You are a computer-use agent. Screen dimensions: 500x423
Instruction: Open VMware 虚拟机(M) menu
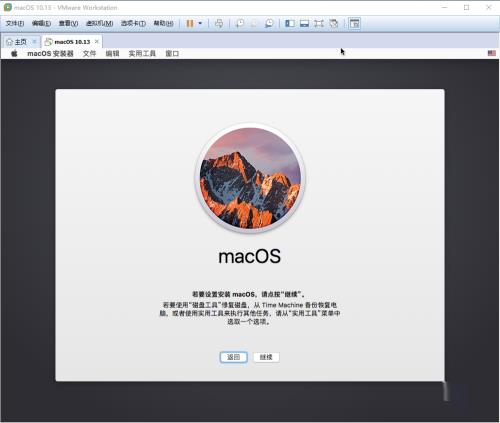[99, 23]
